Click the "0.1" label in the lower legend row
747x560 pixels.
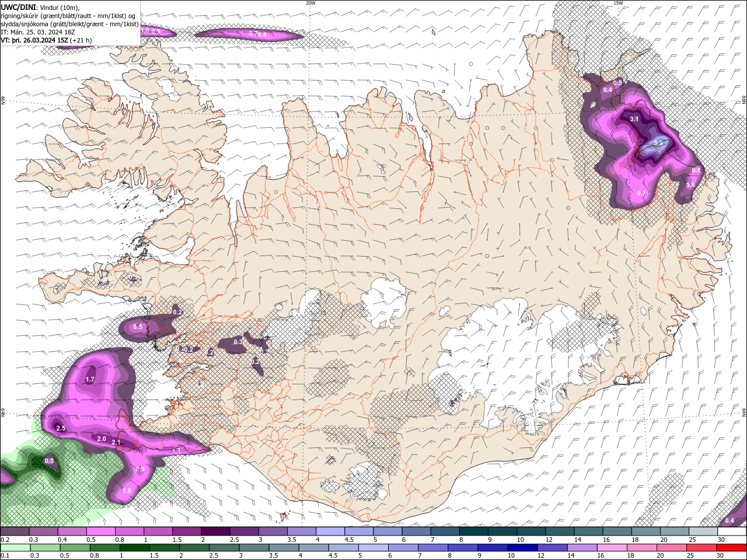pyautogui.click(x=5, y=556)
